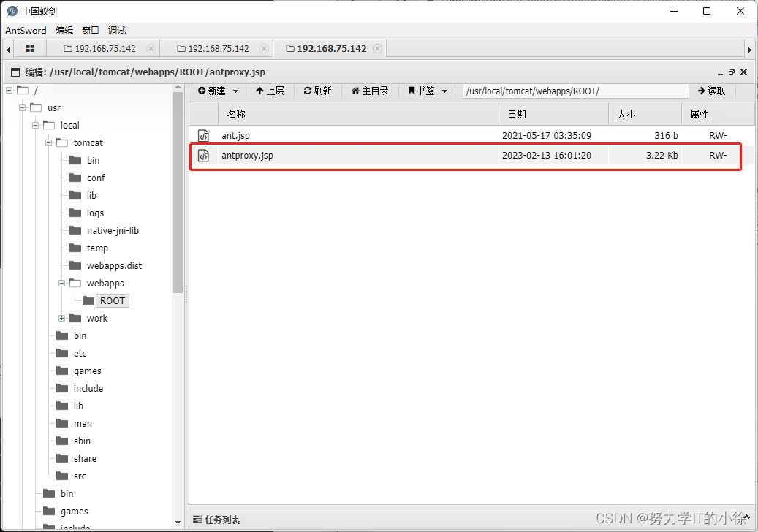Collapse the local tree node
The width and height of the screenshot is (758, 532).
pos(35,125)
